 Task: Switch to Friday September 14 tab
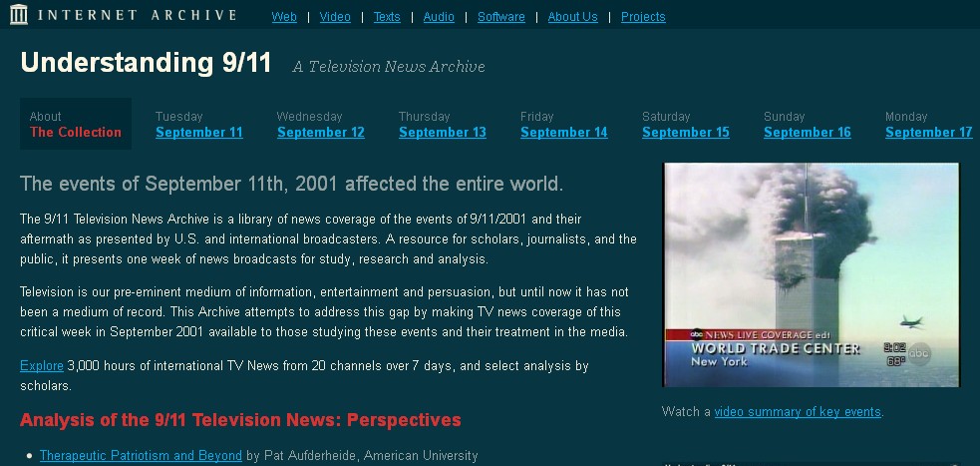click(563, 132)
